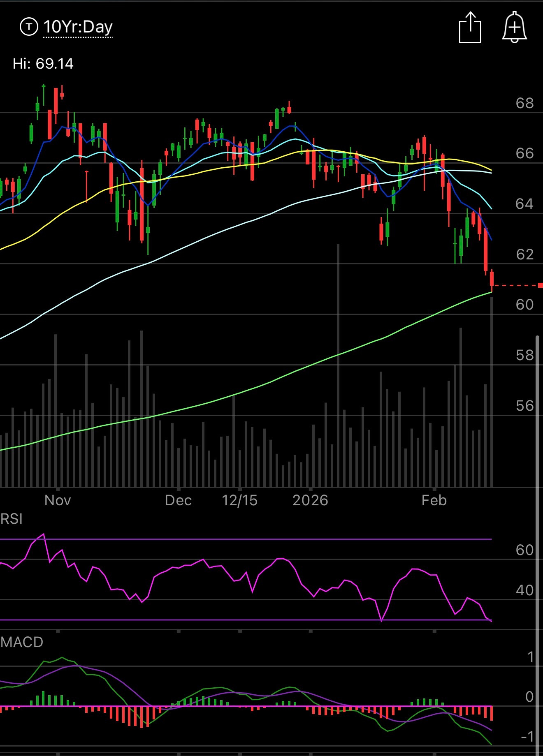This screenshot has height=756, width=543.
Task: Tap the 68 price axis label
Action: 524,103
